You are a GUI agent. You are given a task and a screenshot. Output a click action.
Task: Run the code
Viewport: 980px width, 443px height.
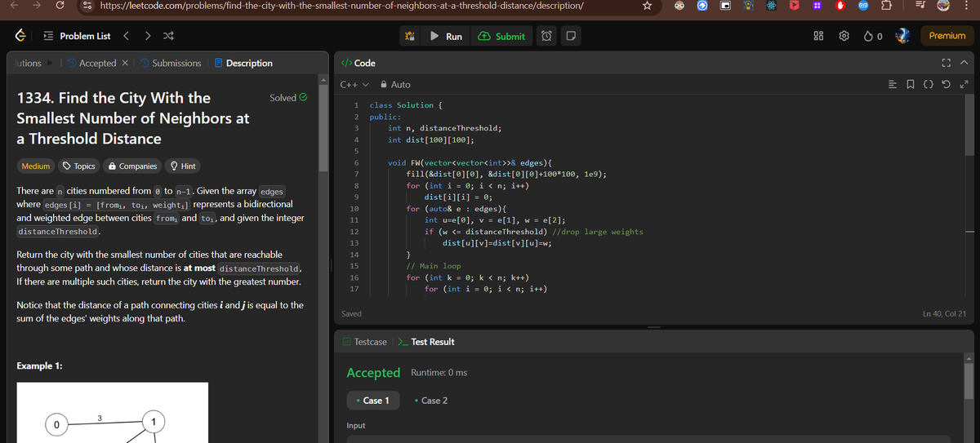coord(447,36)
